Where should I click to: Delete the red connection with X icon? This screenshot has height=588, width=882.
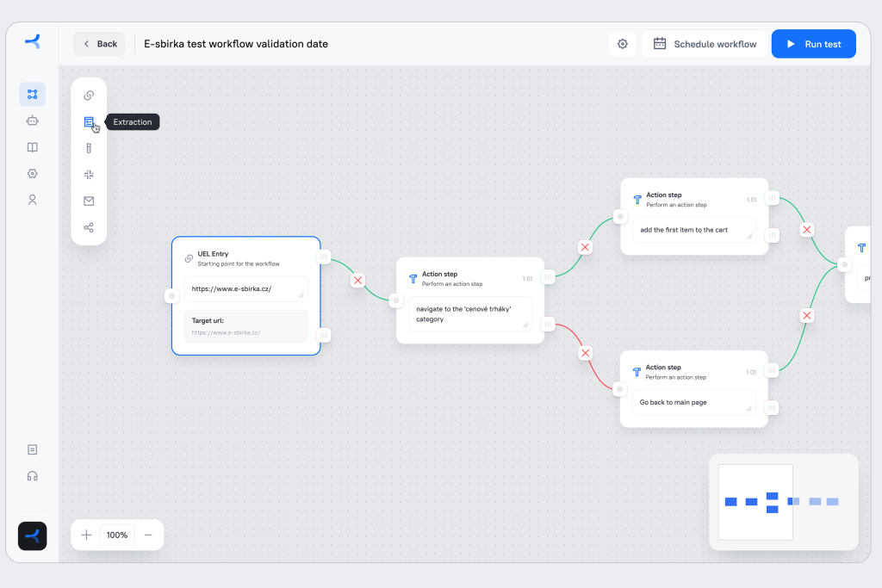[586, 353]
